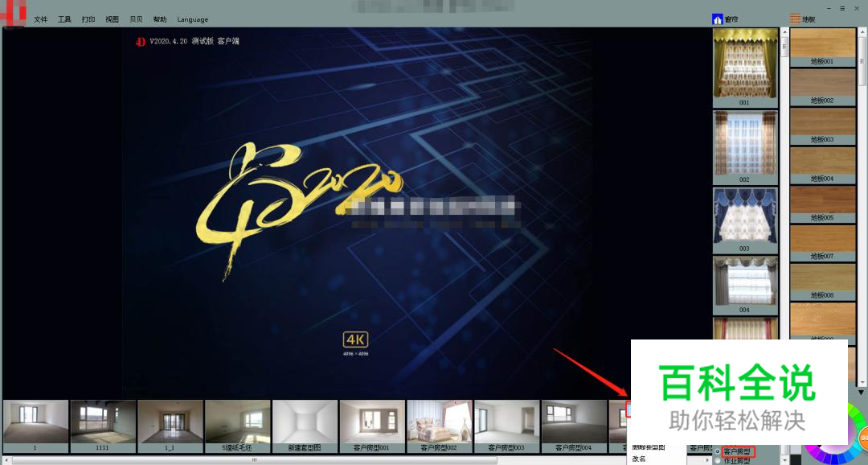Click the floor panel scroll-up arrow

point(862,32)
